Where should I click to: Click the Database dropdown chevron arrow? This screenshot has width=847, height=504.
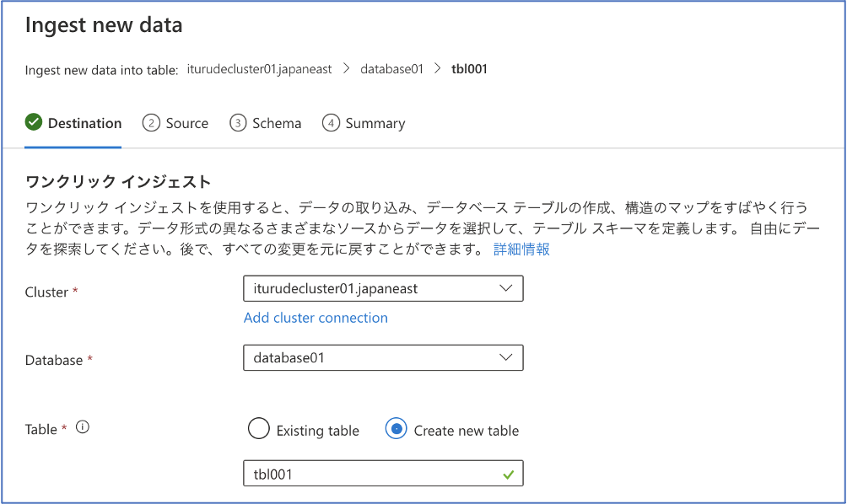click(x=505, y=357)
